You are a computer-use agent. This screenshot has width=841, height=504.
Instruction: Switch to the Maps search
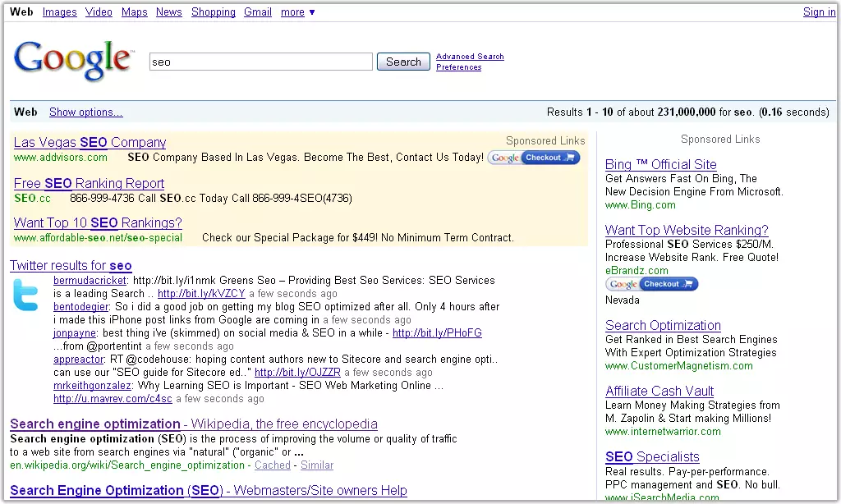134,12
